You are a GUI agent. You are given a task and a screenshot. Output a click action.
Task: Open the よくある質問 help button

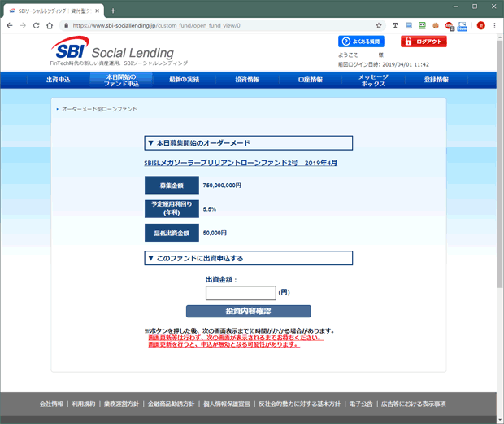[361, 42]
